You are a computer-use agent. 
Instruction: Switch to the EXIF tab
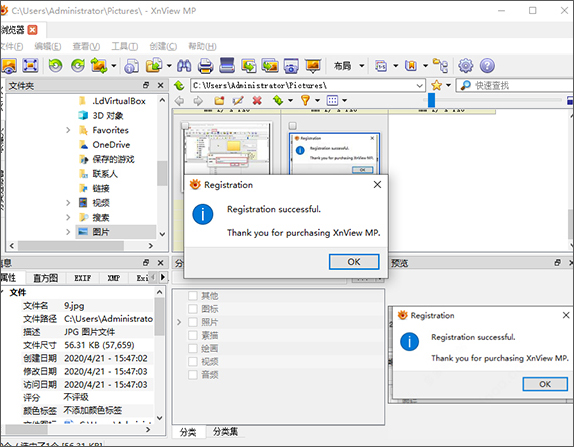(x=83, y=278)
